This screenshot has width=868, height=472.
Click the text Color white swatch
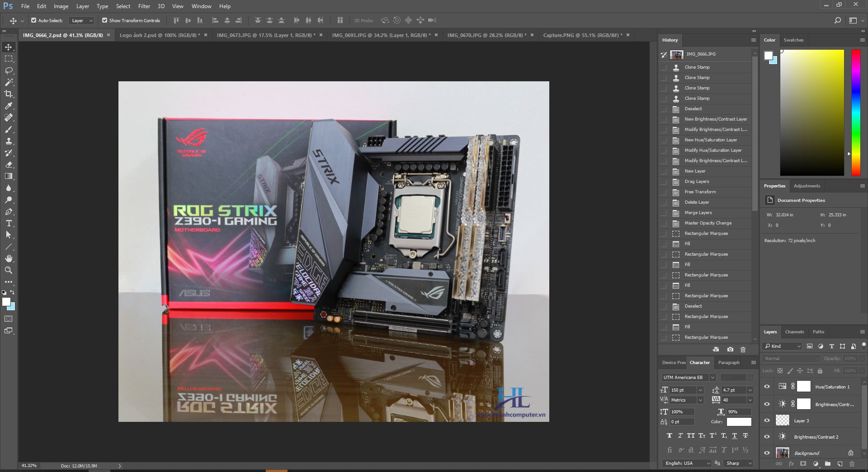pos(739,422)
